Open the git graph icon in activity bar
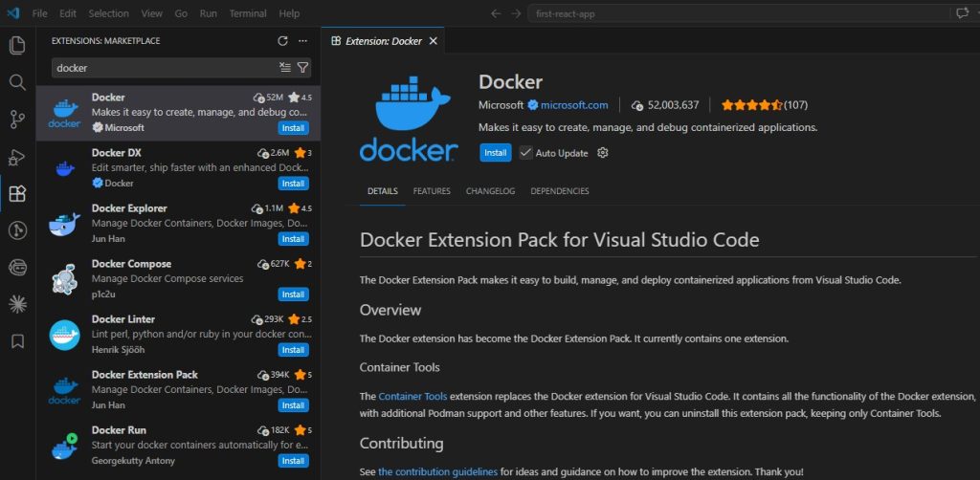Screen dimensions: 980x480 [17, 230]
